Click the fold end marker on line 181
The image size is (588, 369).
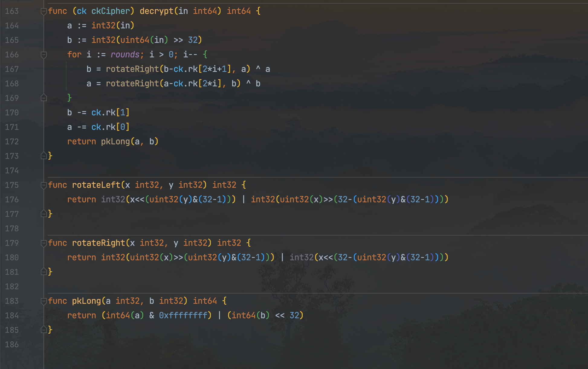[44, 272]
